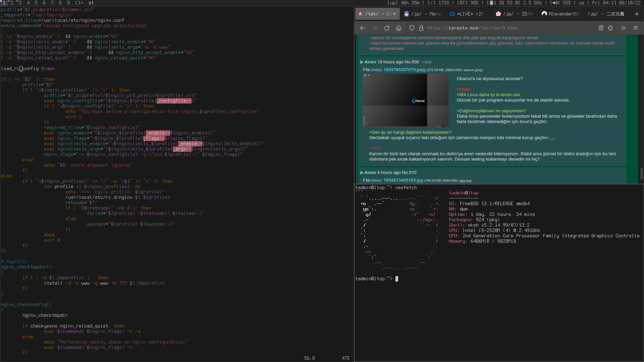
Task: Click the 'nginx_checktmpdir()' function definition line
Action: point(26,267)
